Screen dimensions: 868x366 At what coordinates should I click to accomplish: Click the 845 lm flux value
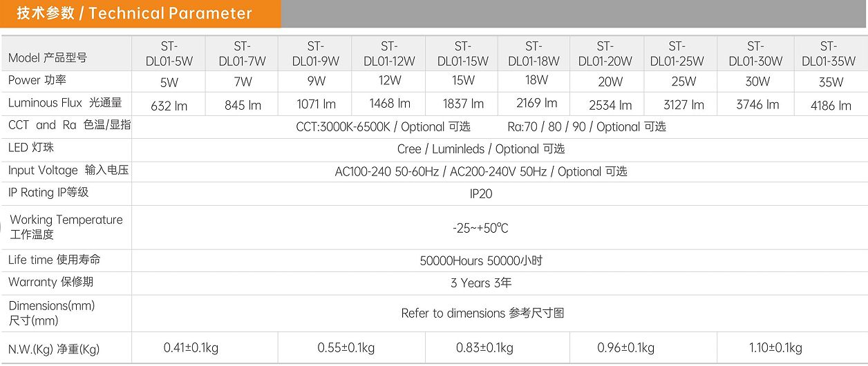243,106
